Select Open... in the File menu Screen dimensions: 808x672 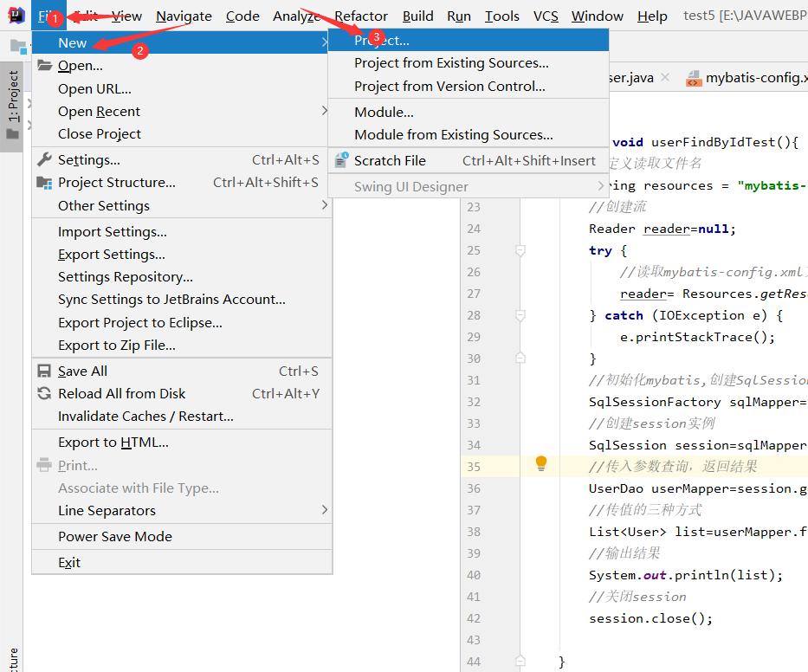point(182,66)
